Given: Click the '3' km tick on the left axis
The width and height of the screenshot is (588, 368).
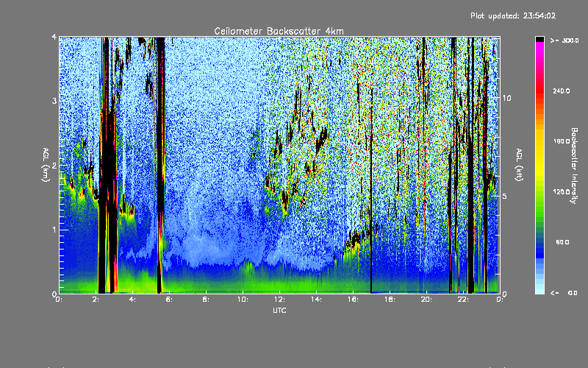Looking at the screenshot, I should pyautogui.click(x=54, y=101).
